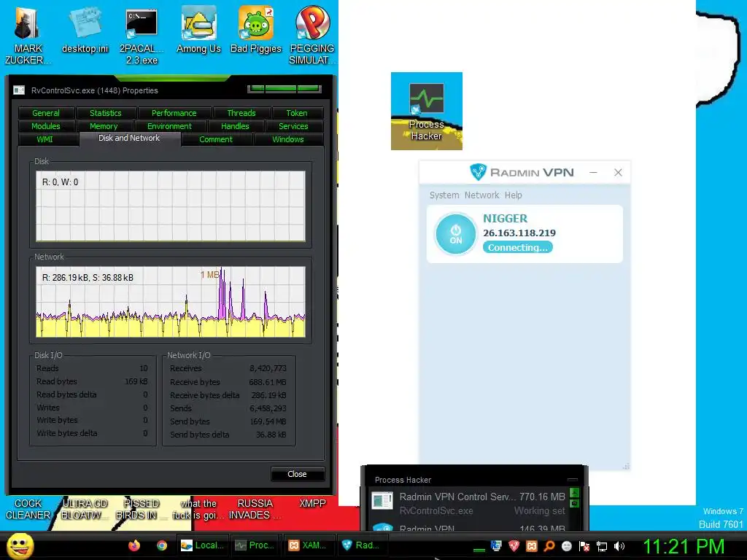Click the Proc... taskbar button

tap(256, 545)
